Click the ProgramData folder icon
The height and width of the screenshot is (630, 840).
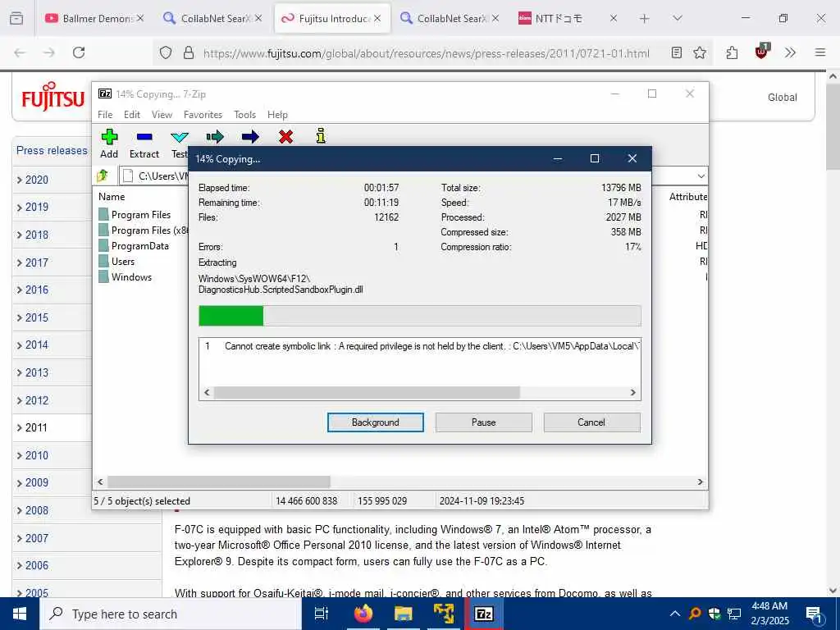(x=103, y=246)
